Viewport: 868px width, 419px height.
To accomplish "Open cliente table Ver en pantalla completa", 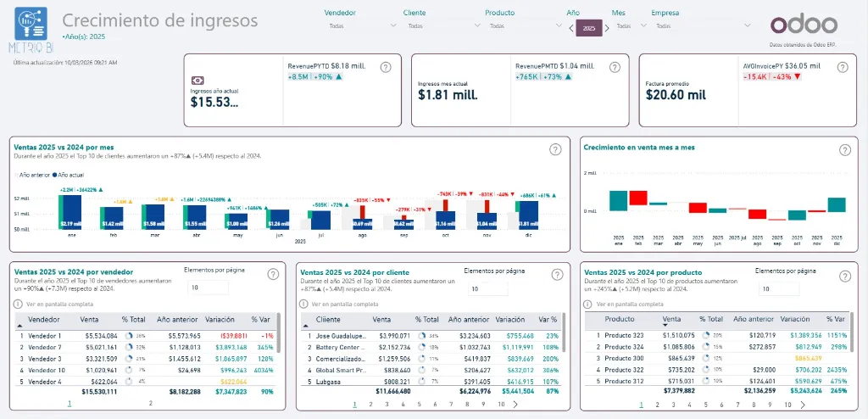I will [344, 304].
